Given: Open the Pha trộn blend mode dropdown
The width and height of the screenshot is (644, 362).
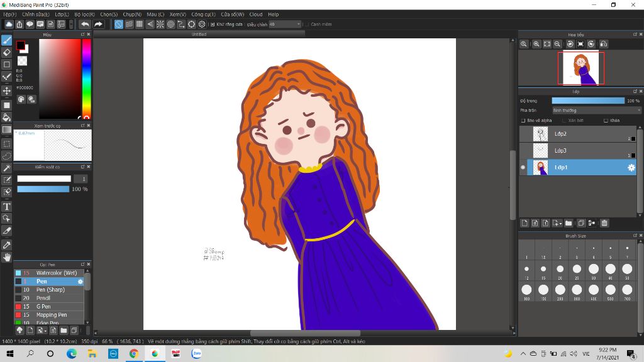Looking at the screenshot, I should point(596,111).
